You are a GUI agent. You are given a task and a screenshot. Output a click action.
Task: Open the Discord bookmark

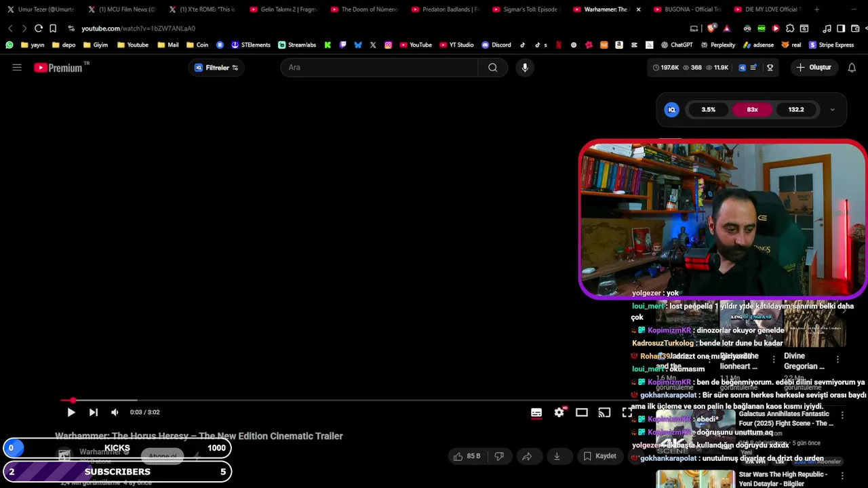[x=496, y=45]
